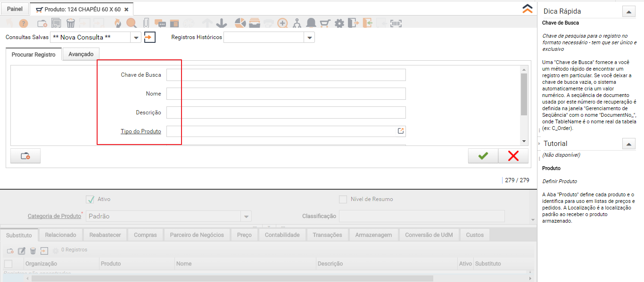Viewport: 644px width, 282px height.
Task: Collapse toolbar with orange double chevron
Action: click(x=528, y=8)
